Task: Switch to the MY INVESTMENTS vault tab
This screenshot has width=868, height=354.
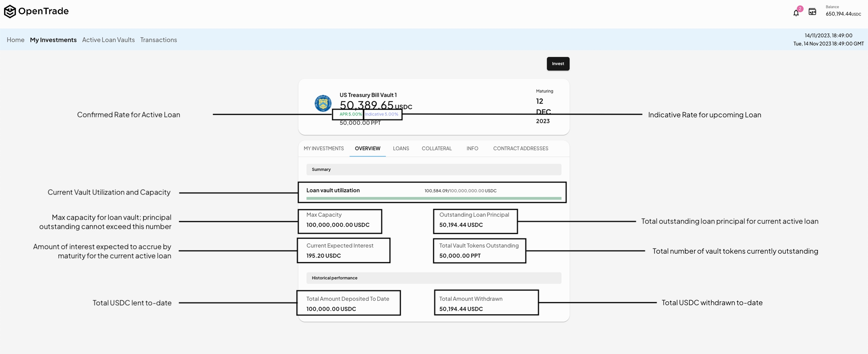Action: (x=324, y=149)
